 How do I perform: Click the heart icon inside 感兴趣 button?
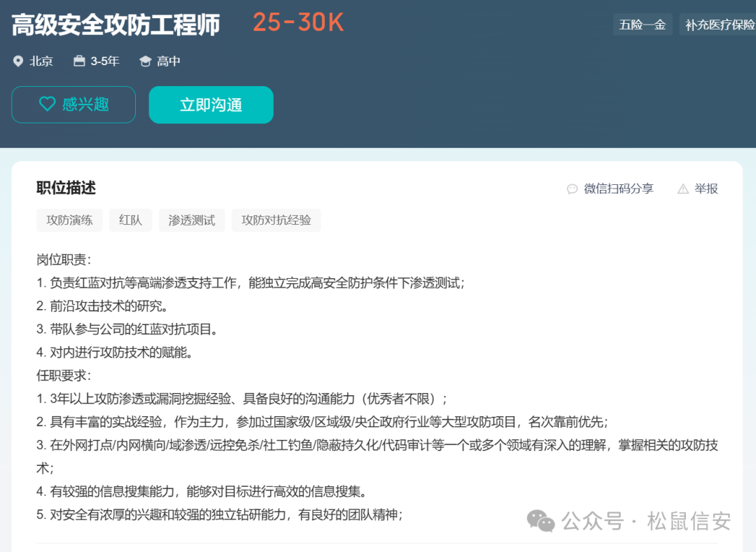47,104
